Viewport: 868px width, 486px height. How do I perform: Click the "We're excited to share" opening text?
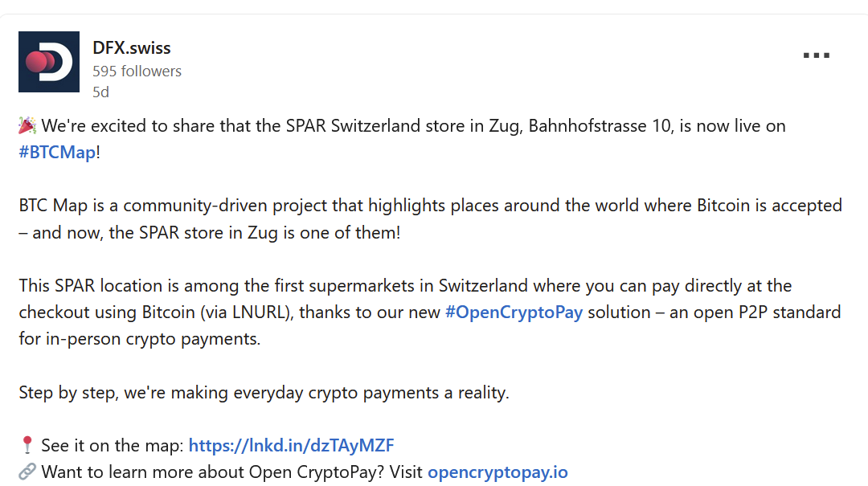pos(130,126)
